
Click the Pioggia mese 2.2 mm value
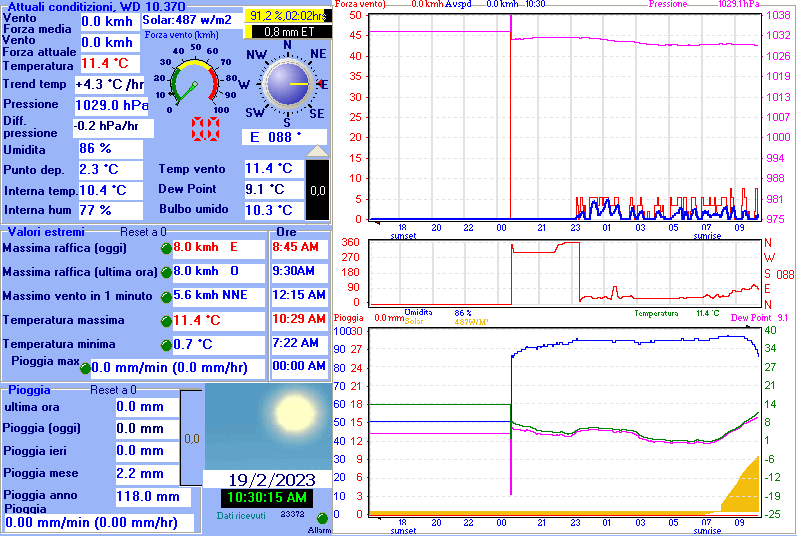[147, 474]
